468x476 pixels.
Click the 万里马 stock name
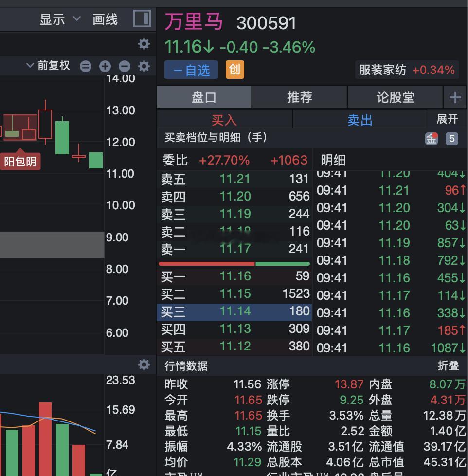coord(194,22)
